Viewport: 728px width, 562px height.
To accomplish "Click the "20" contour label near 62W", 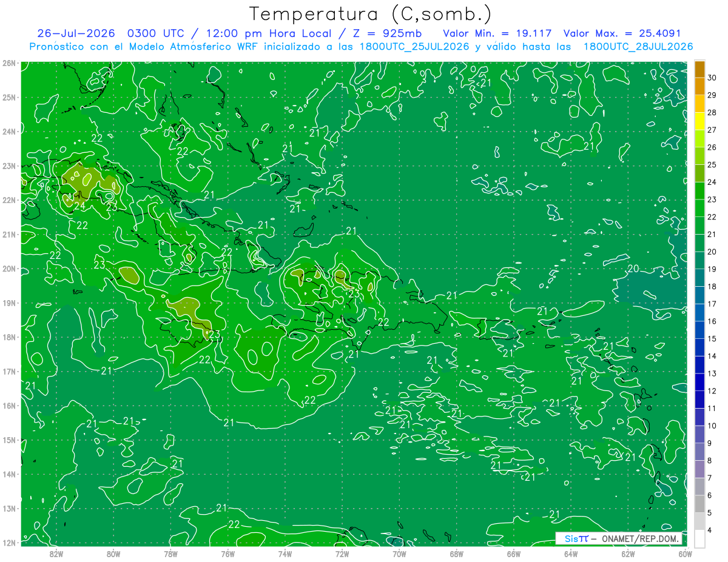I will [x=633, y=269].
